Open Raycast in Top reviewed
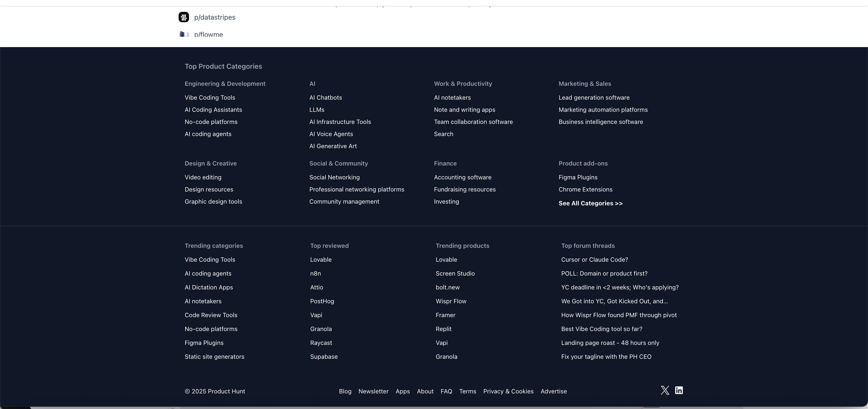The image size is (868, 409). [321, 343]
